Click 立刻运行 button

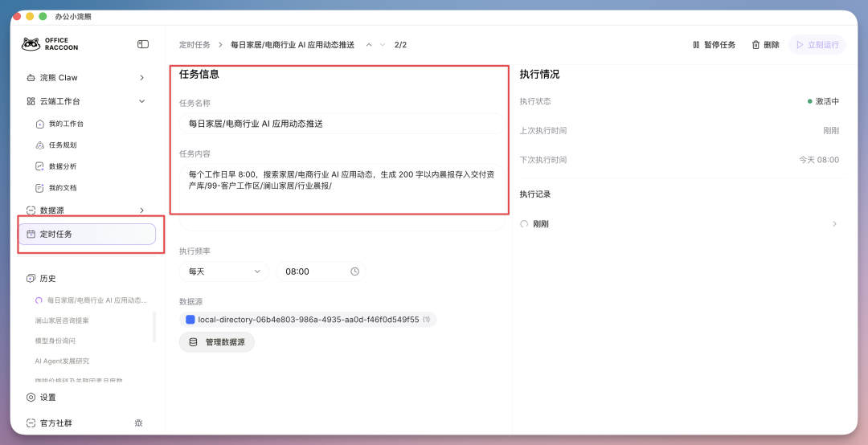click(x=817, y=45)
